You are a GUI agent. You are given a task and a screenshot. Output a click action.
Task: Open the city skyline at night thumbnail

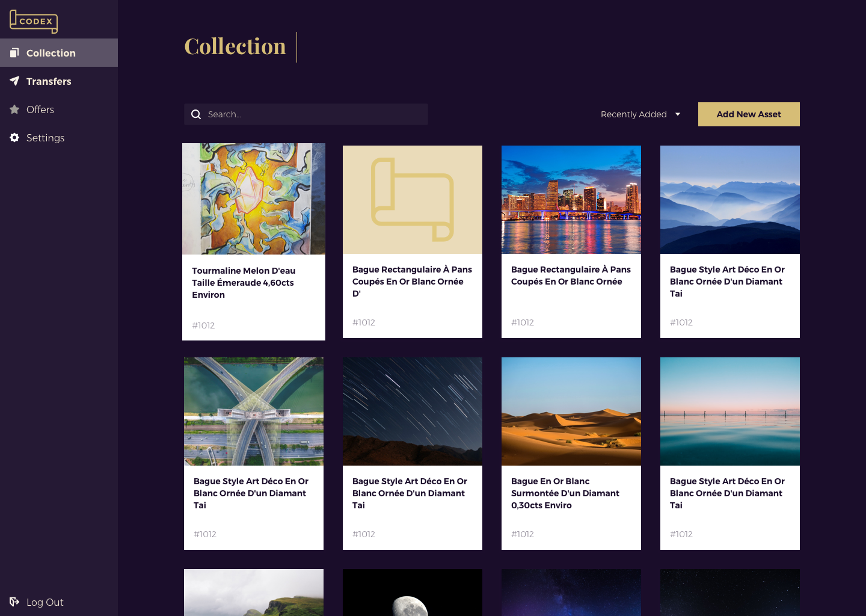pyautogui.click(x=571, y=200)
